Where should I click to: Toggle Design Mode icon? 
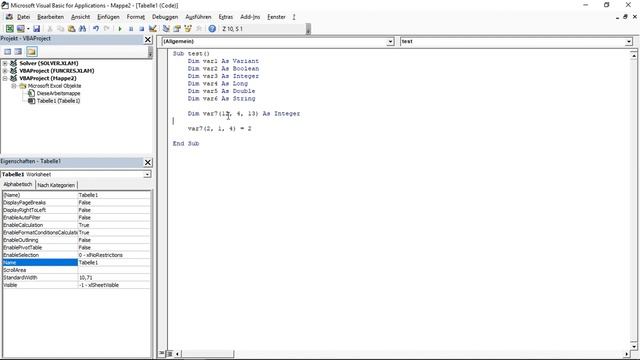coord(153,29)
